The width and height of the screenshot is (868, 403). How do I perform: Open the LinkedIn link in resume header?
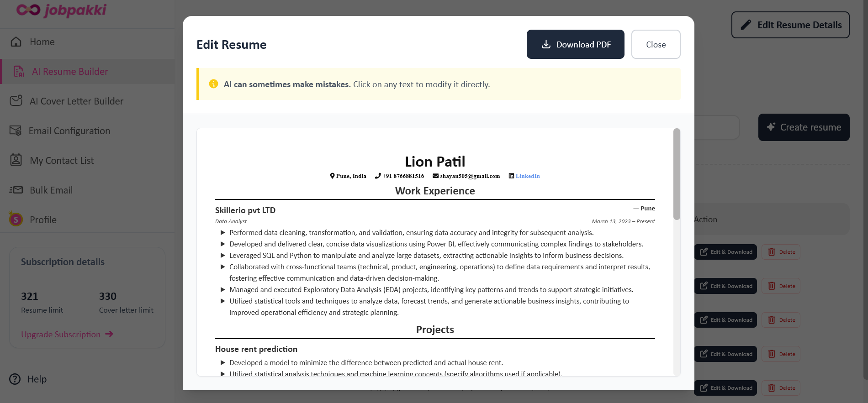point(527,176)
